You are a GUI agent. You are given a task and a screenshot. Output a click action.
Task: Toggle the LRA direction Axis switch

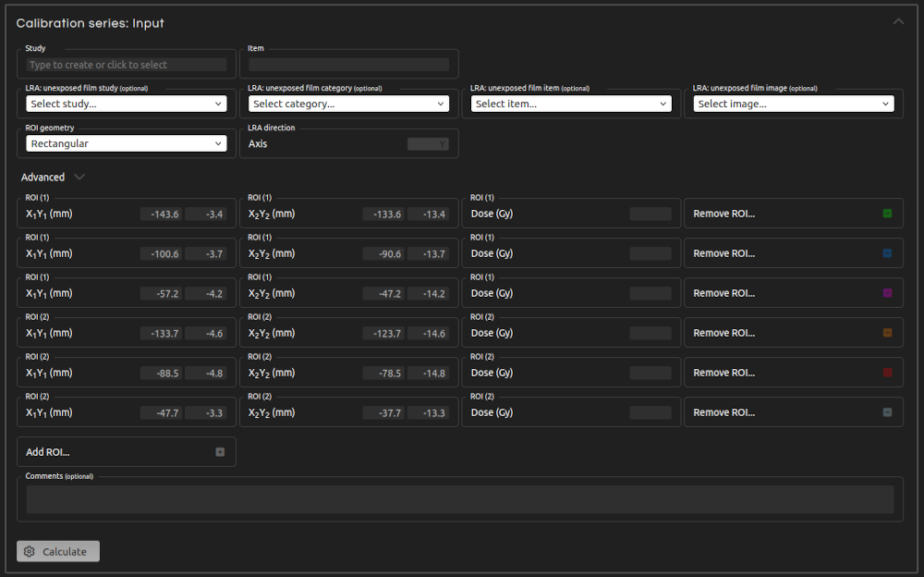tap(428, 144)
